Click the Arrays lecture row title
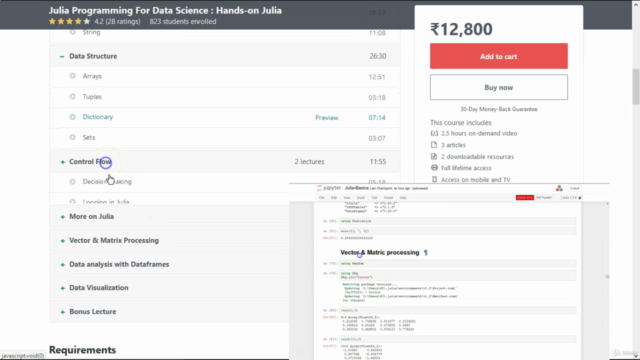This screenshot has width=640, height=360. (x=92, y=76)
